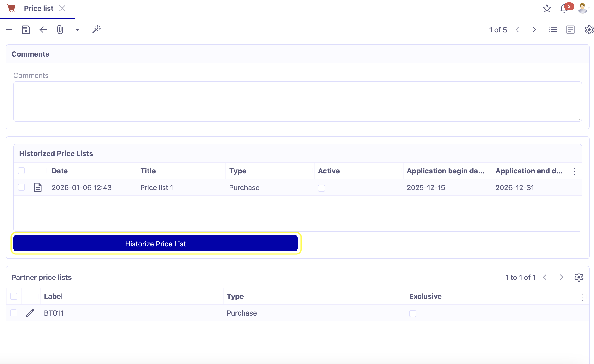Click the magic wand toolbar icon

tap(96, 29)
